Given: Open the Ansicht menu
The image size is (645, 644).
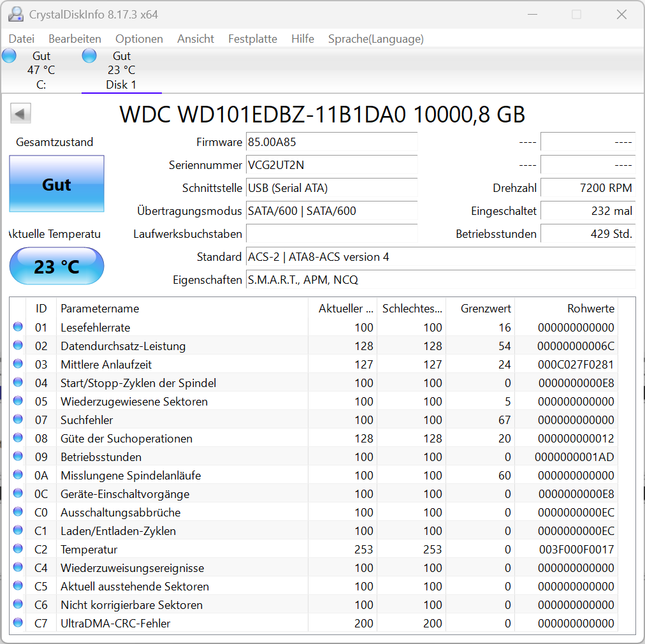Looking at the screenshot, I should coord(195,39).
